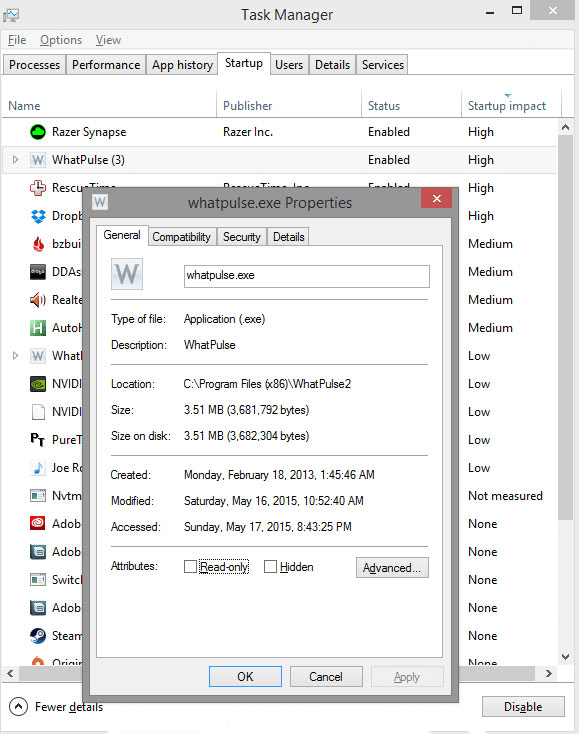This screenshot has height=734, width=579.
Task: Select the Steam icon in startup list
Action: coord(38,636)
